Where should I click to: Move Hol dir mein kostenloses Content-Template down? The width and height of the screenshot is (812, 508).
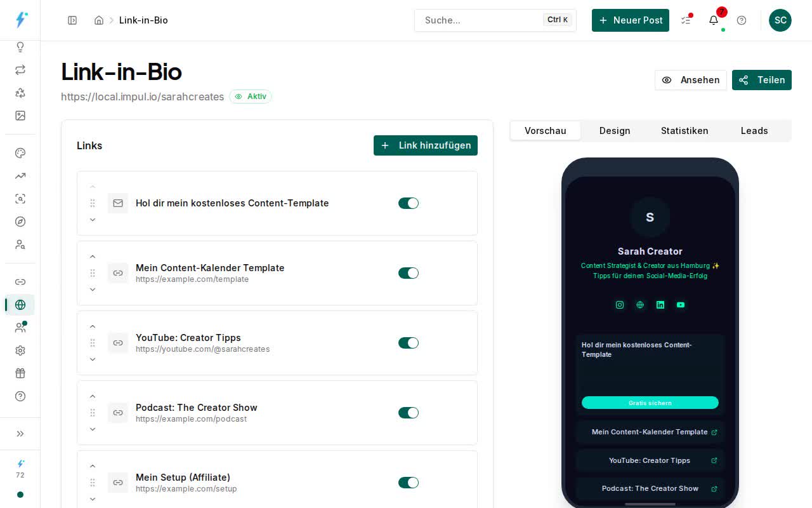(x=93, y=220)
